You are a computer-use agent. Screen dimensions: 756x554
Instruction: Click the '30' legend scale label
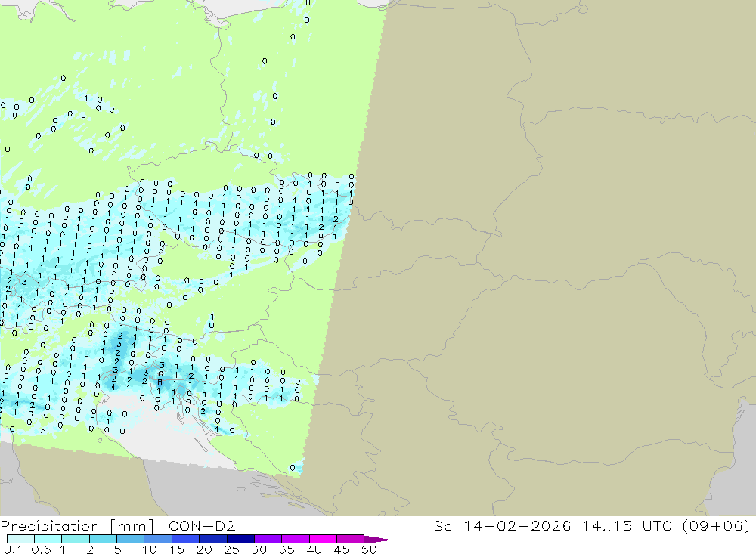259,549
